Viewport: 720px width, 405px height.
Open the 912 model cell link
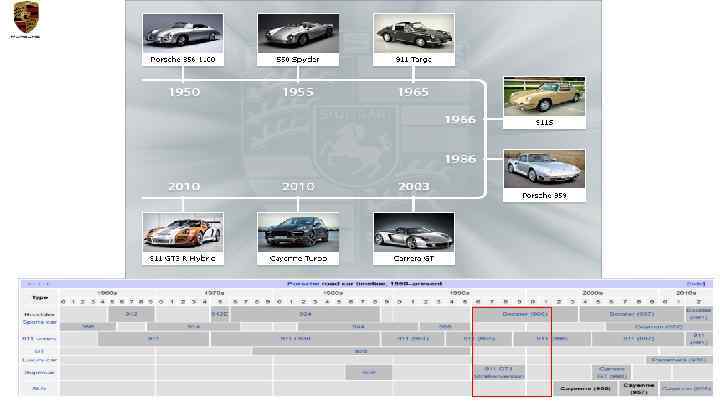(x=131, y=314)
